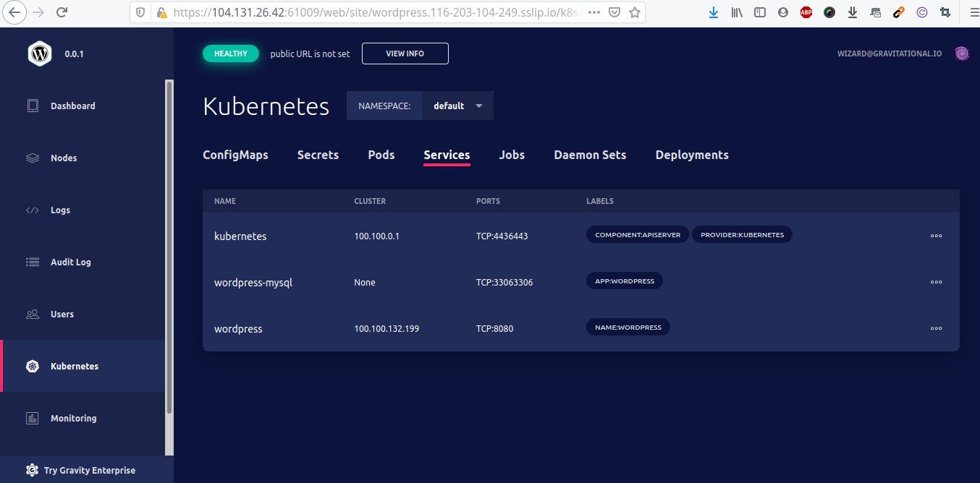Switch to the Jobs tab
The image size is (980, 483).
(512, 155)
